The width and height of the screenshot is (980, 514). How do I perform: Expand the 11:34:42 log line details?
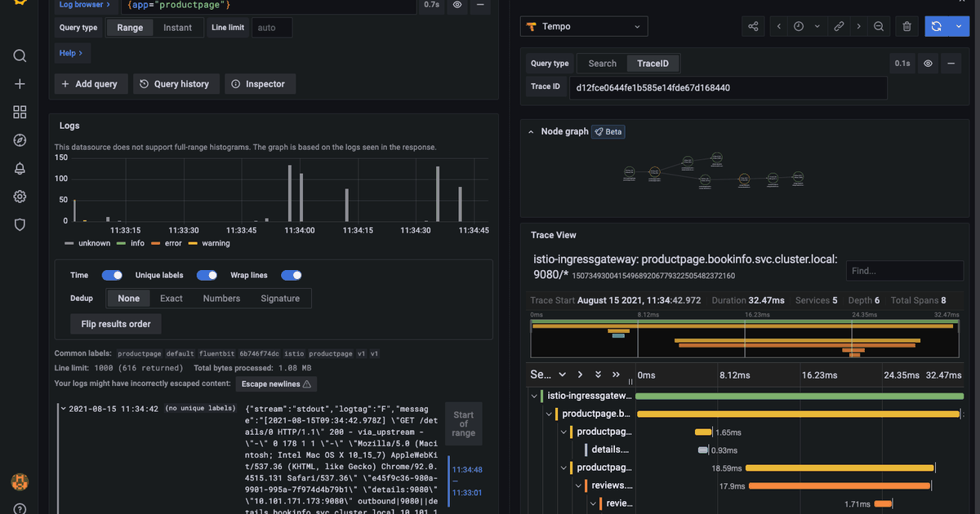coord(62,409)
